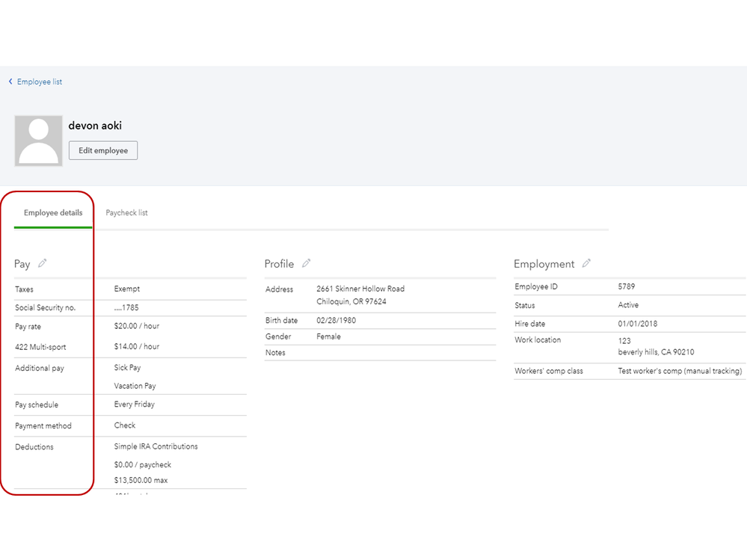This screenshot has height=560, width=747.
Task: Click the name devon aoki
Action: [x=95, y=126]
